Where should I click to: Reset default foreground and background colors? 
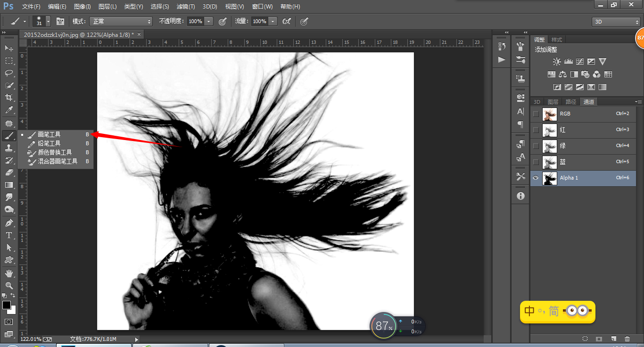pyautogui.click(x=4, y=296)
